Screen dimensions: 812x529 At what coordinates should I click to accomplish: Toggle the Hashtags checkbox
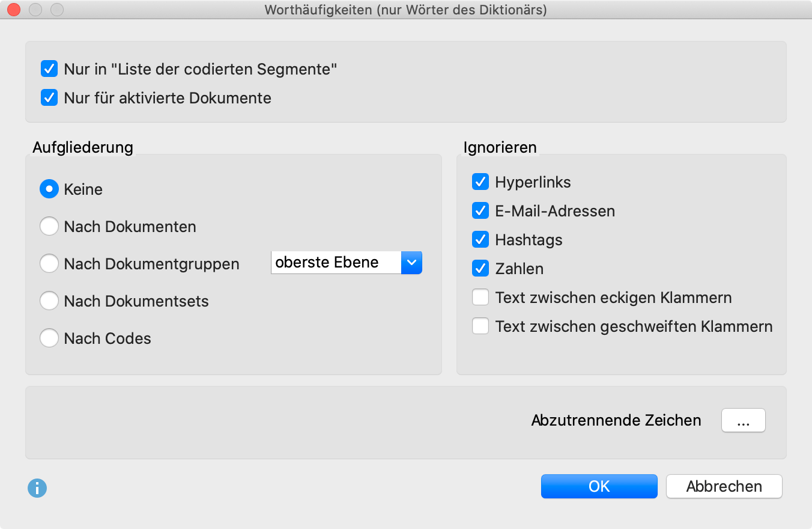pos(480,239)
